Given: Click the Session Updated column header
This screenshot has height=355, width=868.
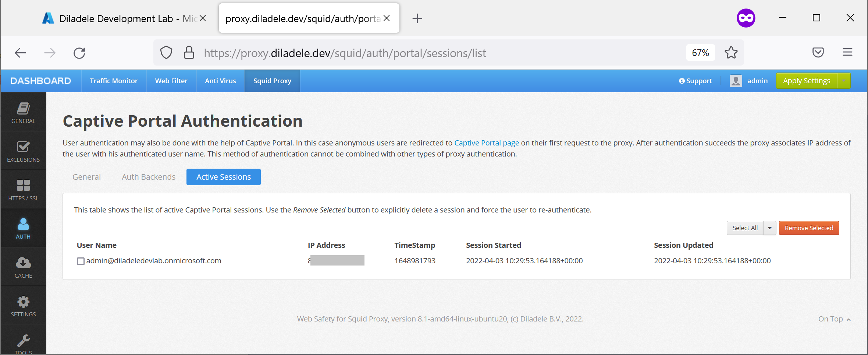Looking at the screenshot, I should pyautogui.click(x=683, y=245).
